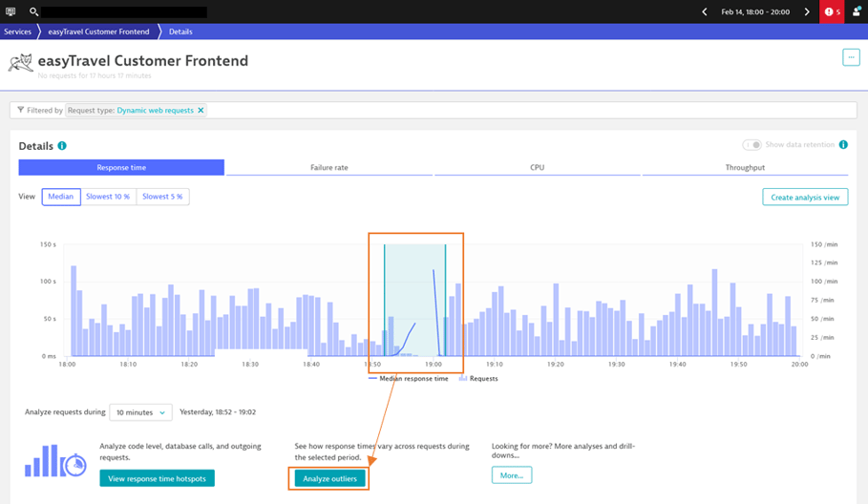868x504 pixels.
Task: Click the filter funnel icon
Action: tap(20, 110)
